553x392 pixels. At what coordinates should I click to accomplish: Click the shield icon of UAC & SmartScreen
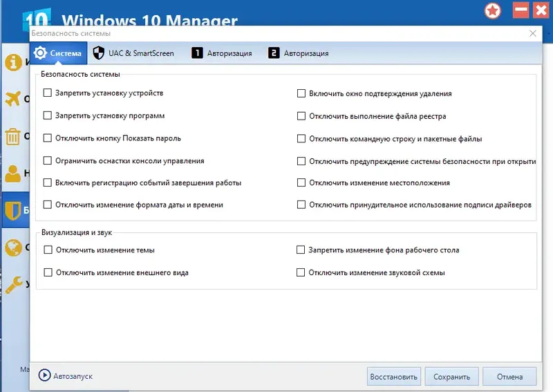coord(98,53)
